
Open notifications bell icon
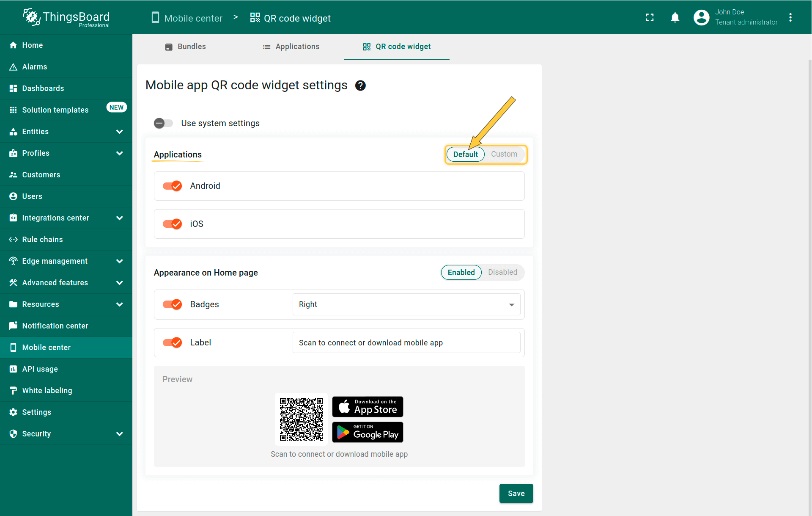pyautogui.click(x=675, y=17)
